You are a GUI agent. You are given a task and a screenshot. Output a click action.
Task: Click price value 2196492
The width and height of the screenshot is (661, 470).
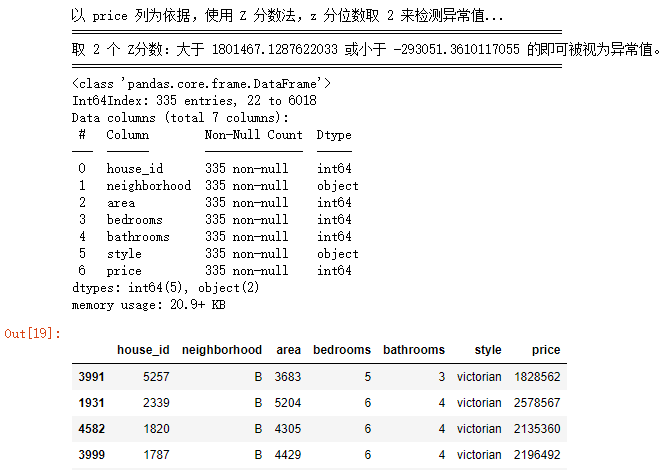[x=537, y=455]
